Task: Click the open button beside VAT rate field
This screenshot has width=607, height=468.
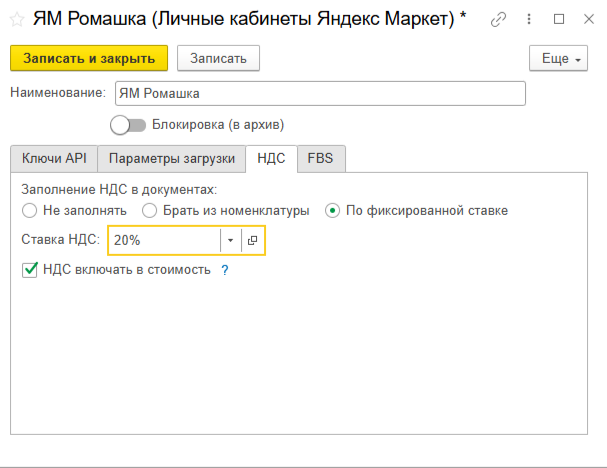Action: point(253,241)
